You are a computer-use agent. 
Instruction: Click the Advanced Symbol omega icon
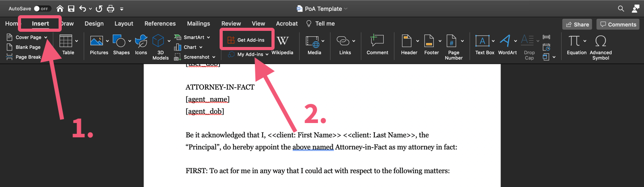tap(601, 41)
